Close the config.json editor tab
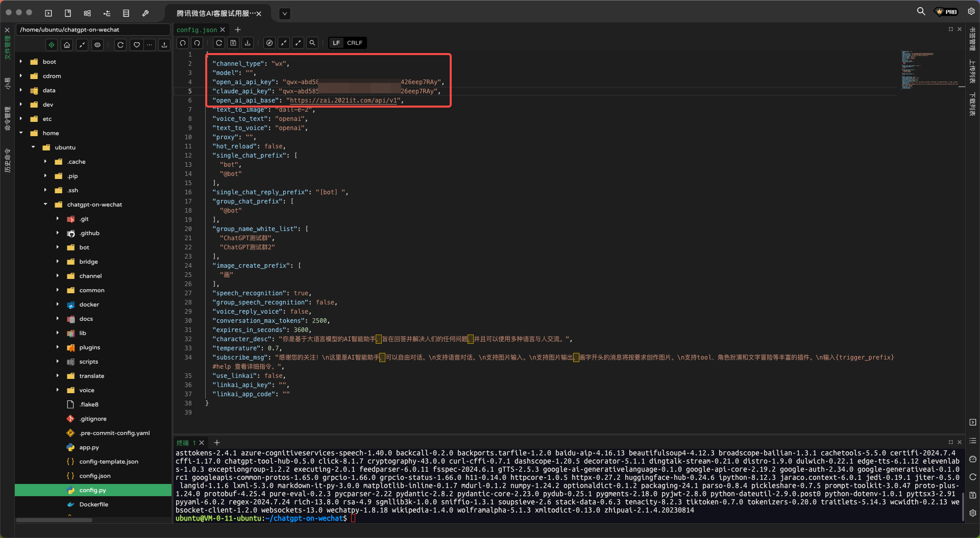 click(x=223, y=30)
